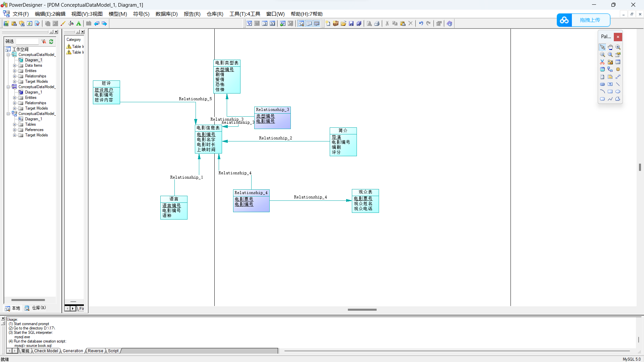Screen dimensions: 644x362
Task: Expand the References tree node
Action: [x=14, y=130]
